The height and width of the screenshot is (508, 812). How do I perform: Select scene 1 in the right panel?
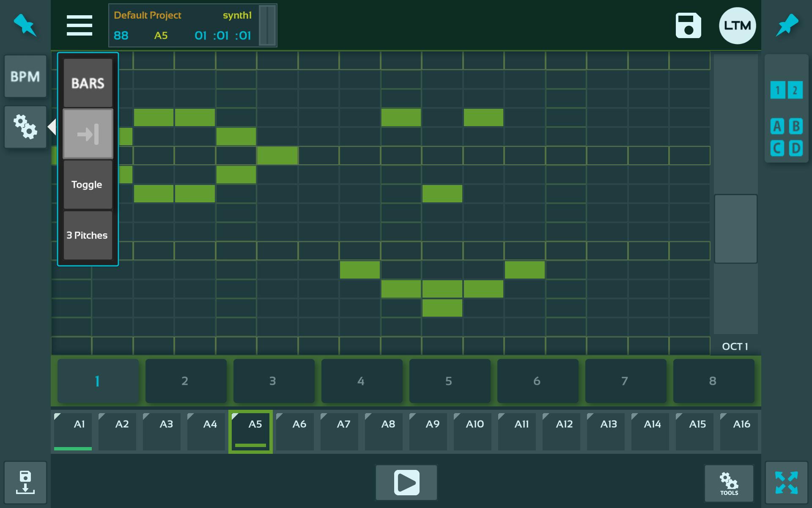[x=777, y=90]
